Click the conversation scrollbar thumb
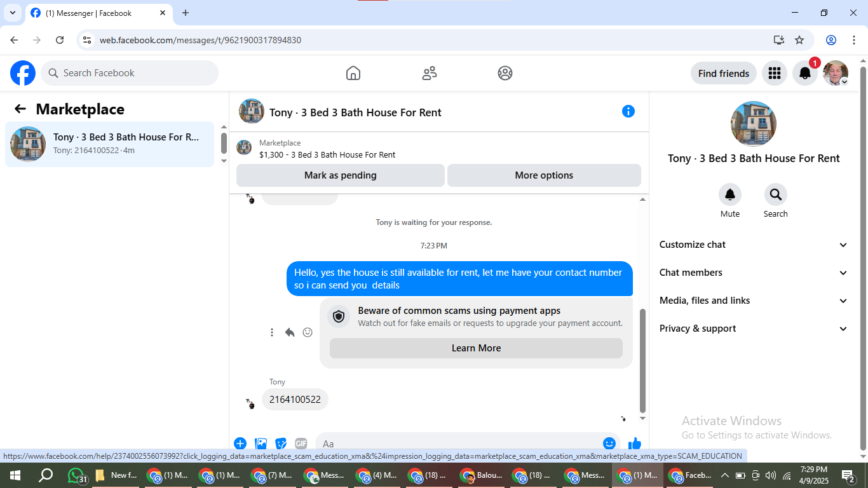This screenshot has height=488, width=868. click(642, 361)
